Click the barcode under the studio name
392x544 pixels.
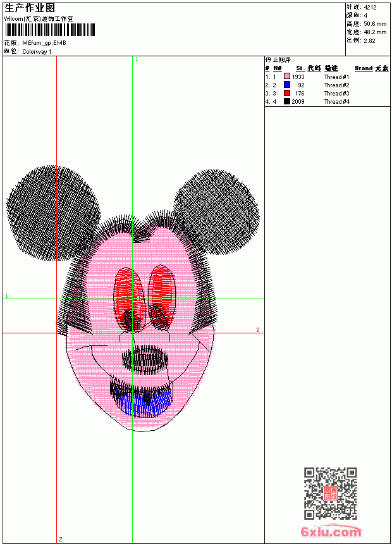coord(49,30)
